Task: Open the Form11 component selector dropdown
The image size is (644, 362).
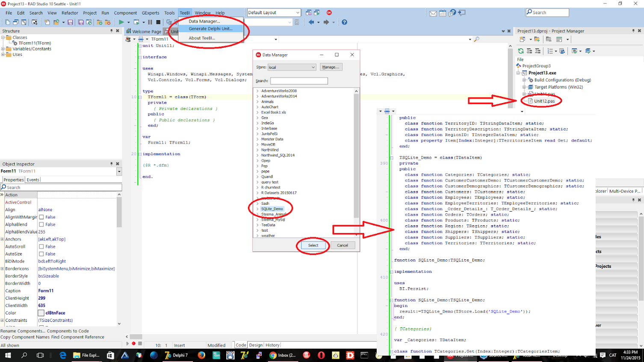Action: 119,171
